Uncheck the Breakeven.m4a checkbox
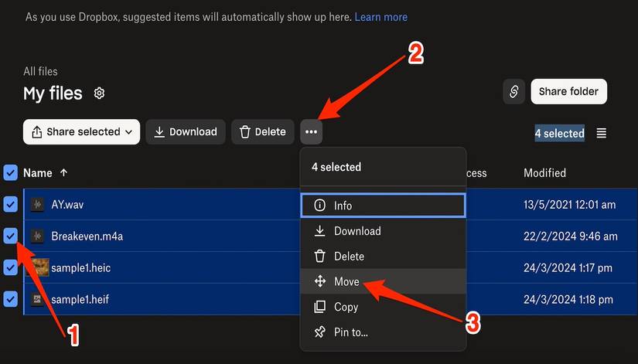This screenshot has height=364, width=638. coord(11,236)
